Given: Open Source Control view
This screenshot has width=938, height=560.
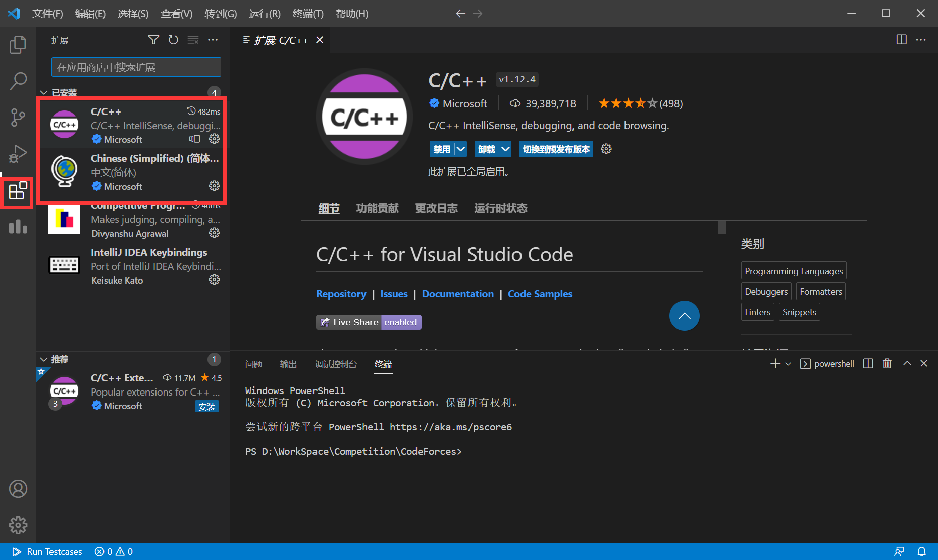Looking at the screenshot, I should [18, 117].
